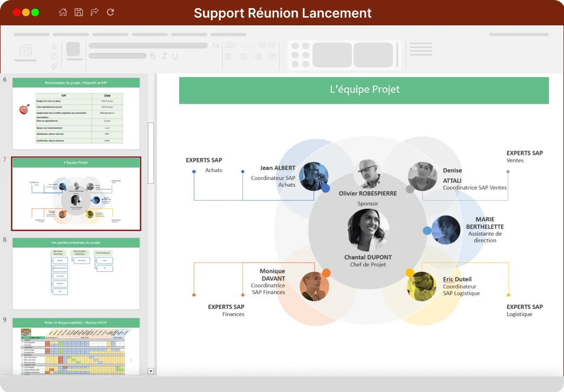Click the stacked pages paste icon
Screen dimensions: 564x392
25,51
